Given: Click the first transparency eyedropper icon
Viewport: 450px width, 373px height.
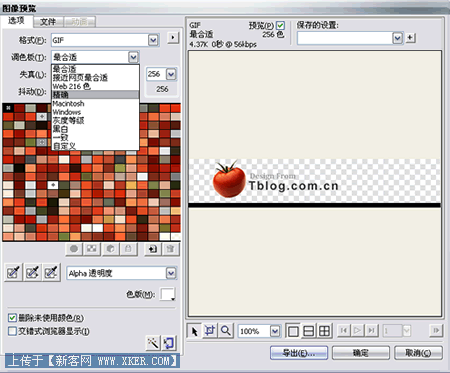Looking at the screenshot, I should click(13, 273).
